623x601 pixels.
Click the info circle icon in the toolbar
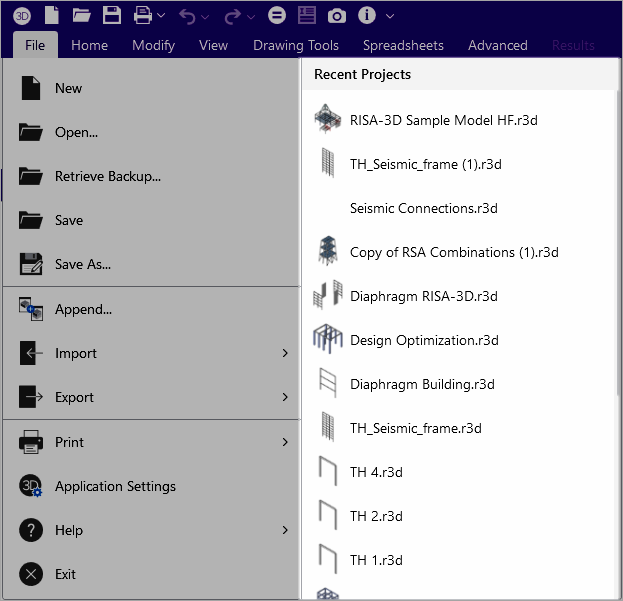pyautogui.click(x=367, y=15)
